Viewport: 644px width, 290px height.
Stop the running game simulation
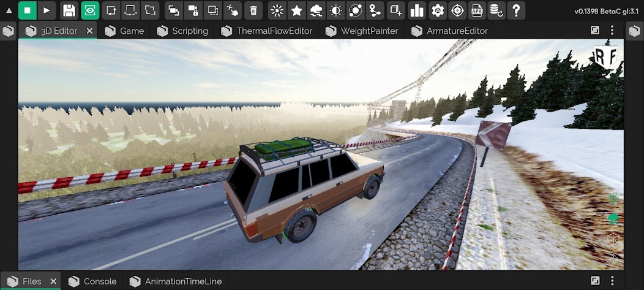pyautogui.click(x=28, y=10)
